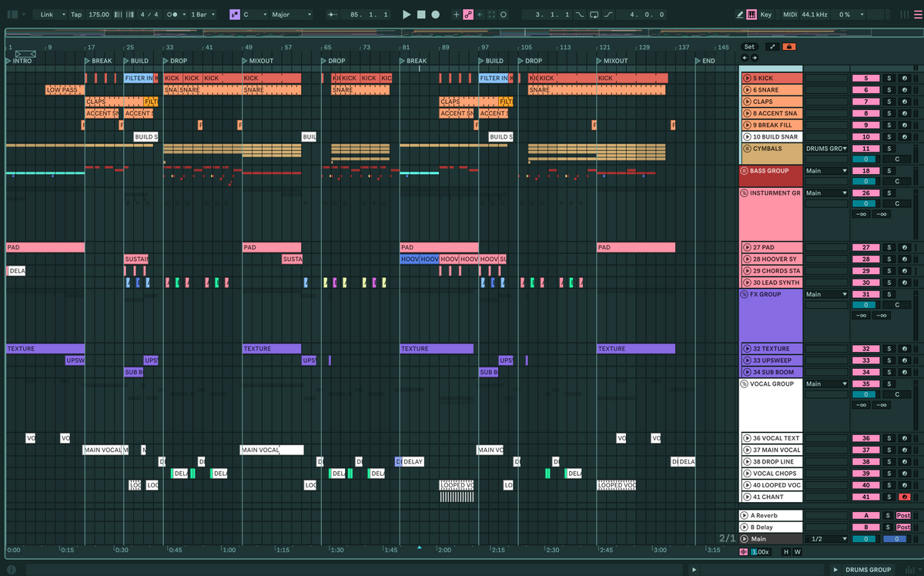Screen dimensions: 924x576
Task: Open MIDI Map Mode
Action: [790, 14]
